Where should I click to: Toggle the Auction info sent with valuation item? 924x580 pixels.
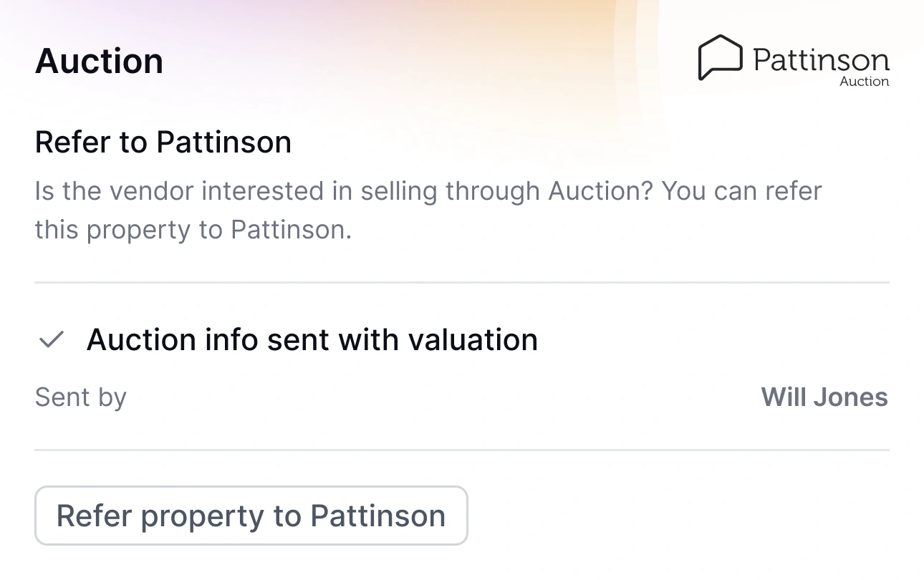click(312, 339)
